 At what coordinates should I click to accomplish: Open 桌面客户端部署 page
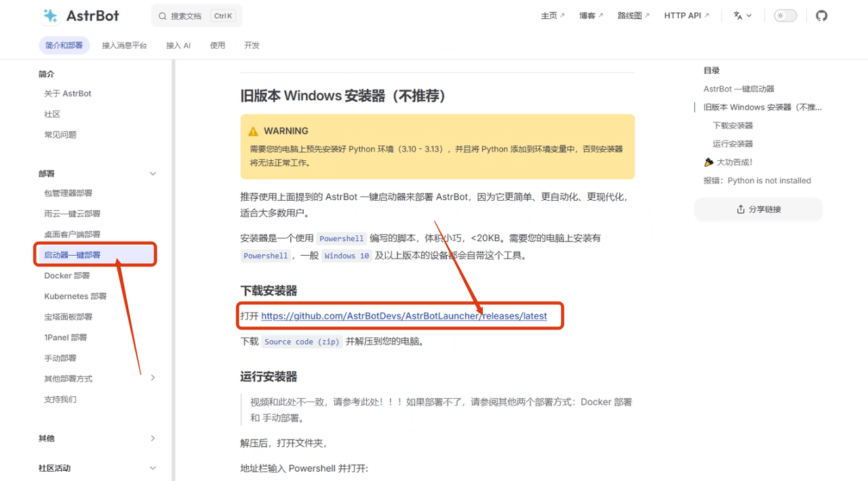[73, 234]
